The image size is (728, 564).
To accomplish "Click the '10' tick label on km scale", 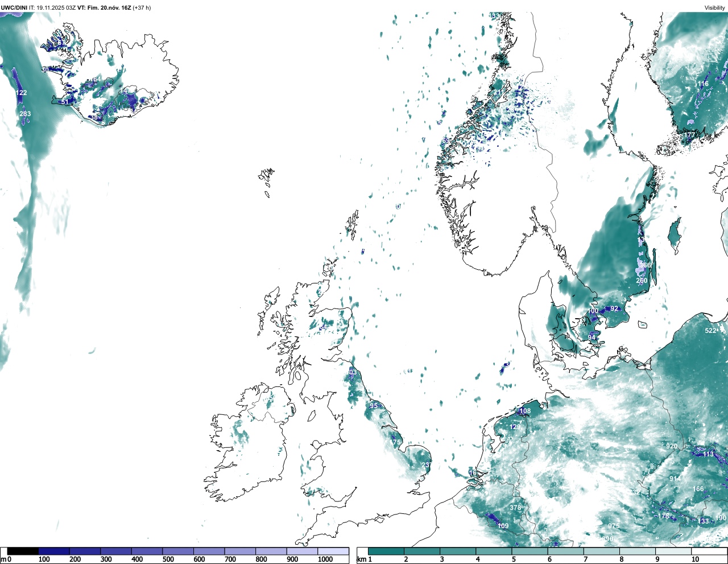I will [x=695, y=559].
